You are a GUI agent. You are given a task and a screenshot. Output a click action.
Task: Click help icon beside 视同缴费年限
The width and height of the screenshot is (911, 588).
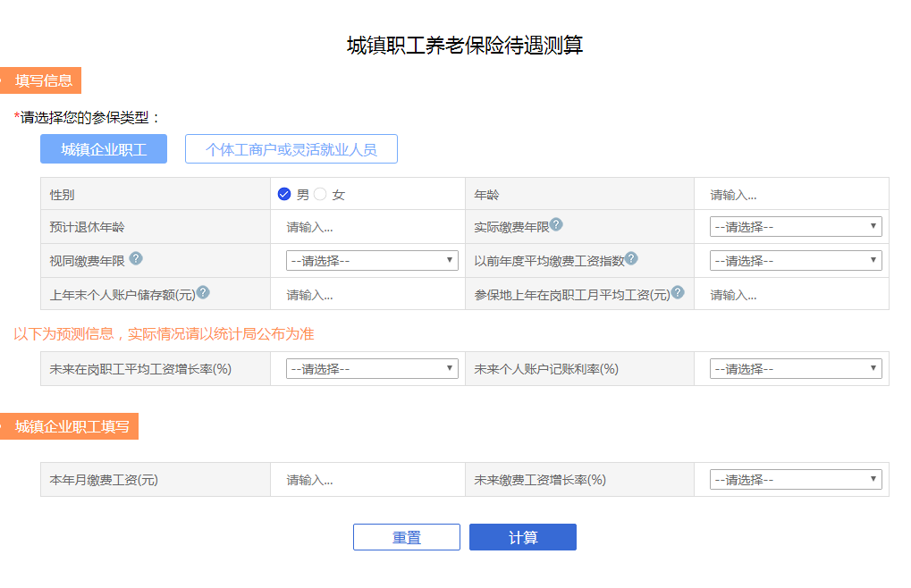pyautogui.click(x=136, y=258)
